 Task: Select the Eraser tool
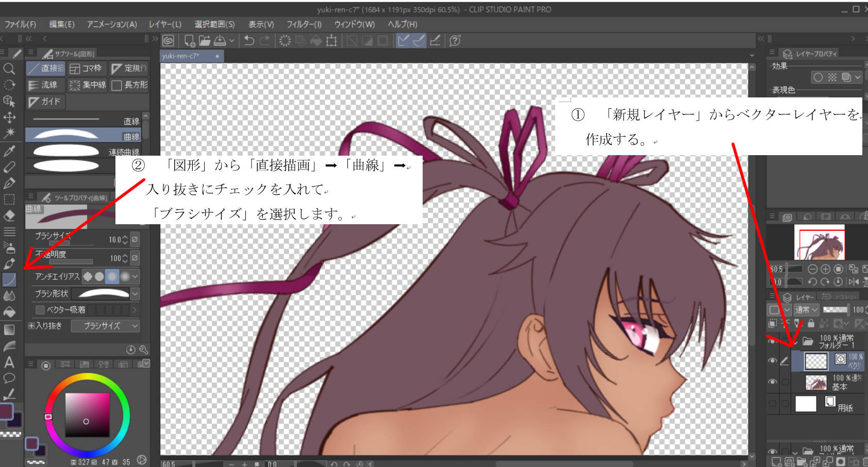tap(9, 215)
